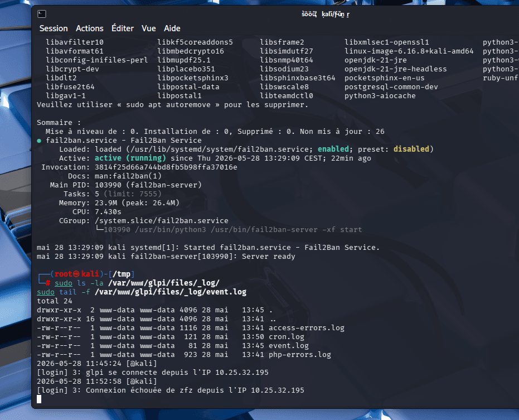Click the 'Server ready' log line

coord(166,257)
